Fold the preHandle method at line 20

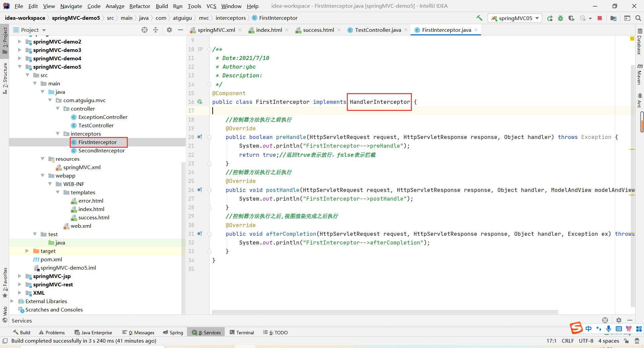(x=209, y=137)
